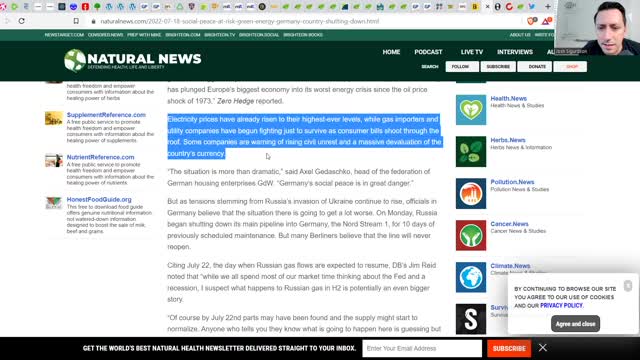Click the SHOP button
The image size is (640, 360).
coord(570,67)
